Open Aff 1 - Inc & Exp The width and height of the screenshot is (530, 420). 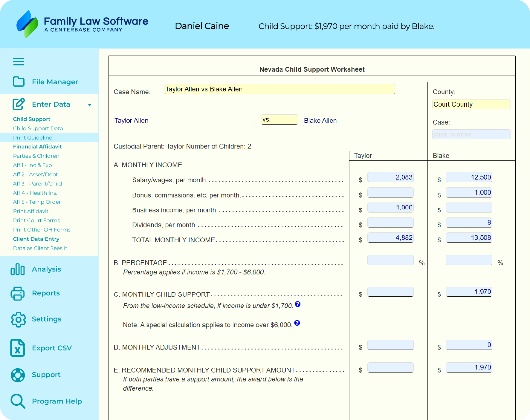click(x=32, y=165)
